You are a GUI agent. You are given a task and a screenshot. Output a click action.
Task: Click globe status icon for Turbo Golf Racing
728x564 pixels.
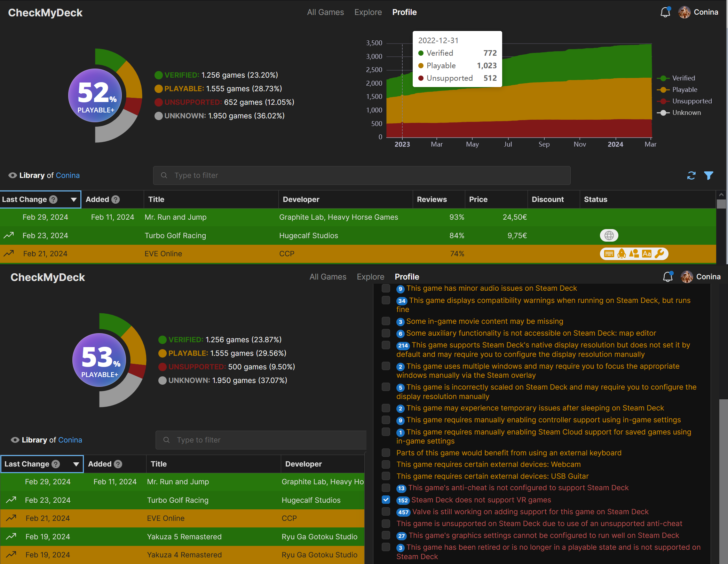609,236
